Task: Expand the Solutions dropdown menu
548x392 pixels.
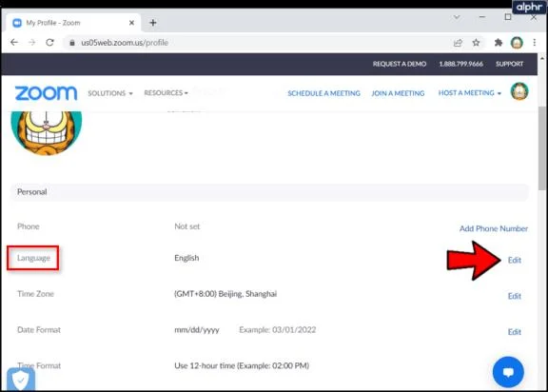Action: [110, 93]
